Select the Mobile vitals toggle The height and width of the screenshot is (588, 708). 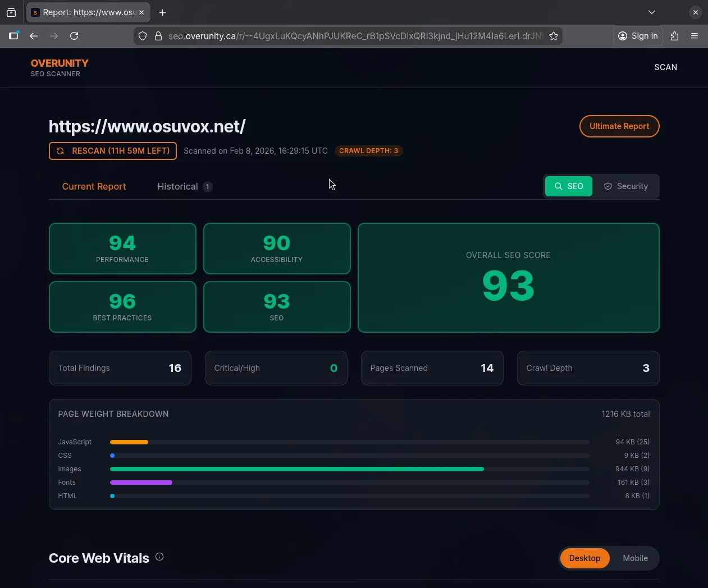pos(635,558)
